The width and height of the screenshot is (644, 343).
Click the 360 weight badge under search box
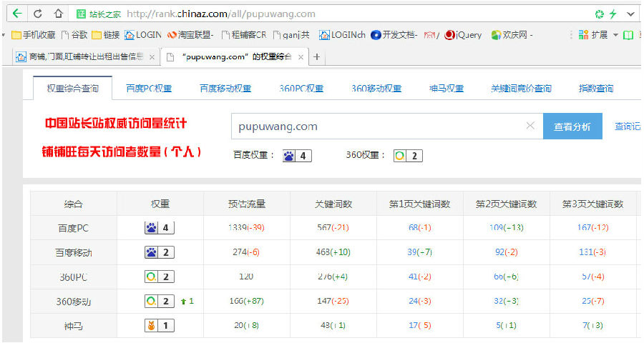click(408, 156)
